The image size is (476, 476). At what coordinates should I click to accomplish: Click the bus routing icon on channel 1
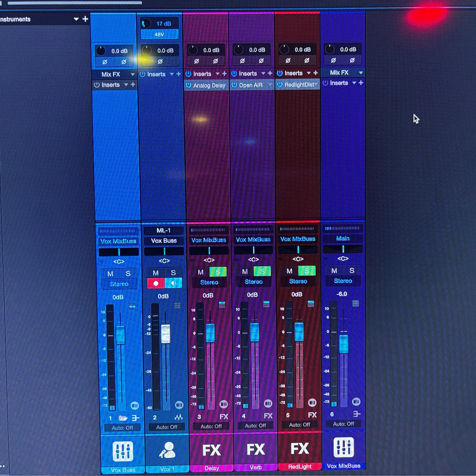(x=135, y=418)
